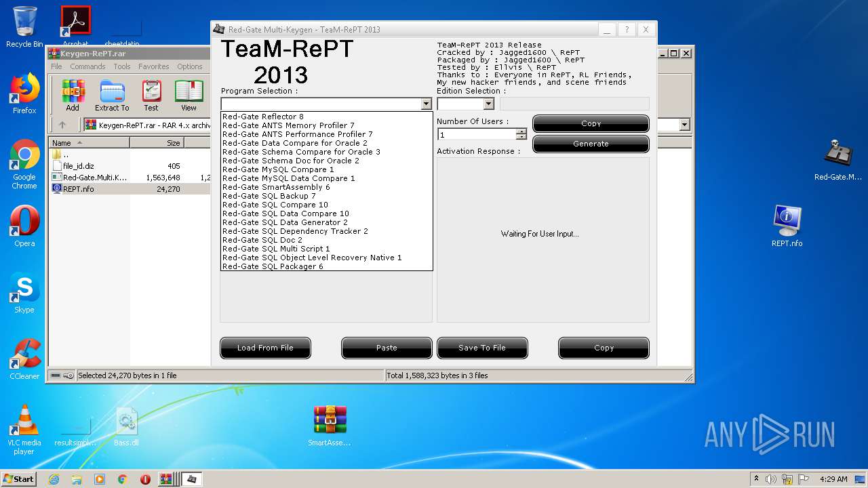Select Red-Gate.M... desktop icon
Viewport: 868px width, 488px height.
(x=838, y=160)
